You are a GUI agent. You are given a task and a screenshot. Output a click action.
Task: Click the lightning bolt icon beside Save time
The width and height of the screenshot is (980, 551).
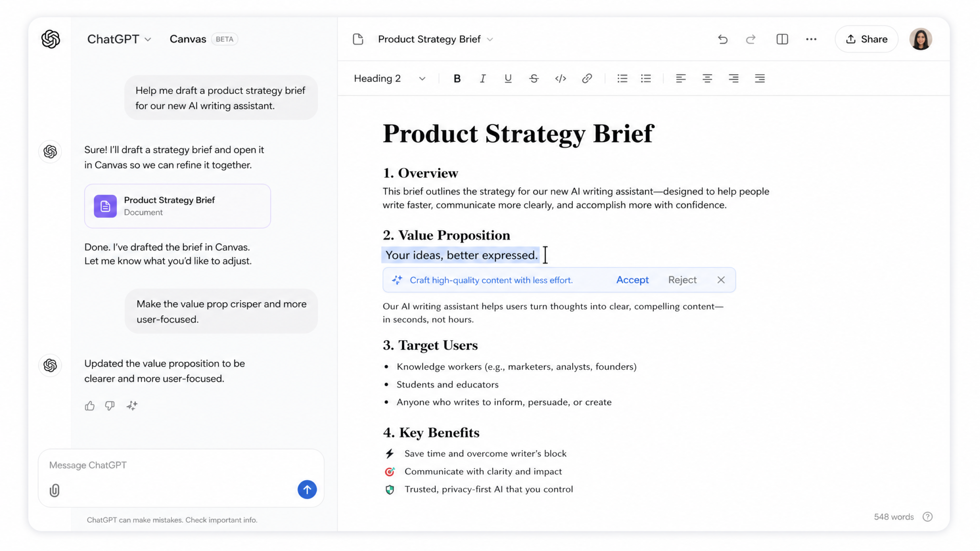390,453
